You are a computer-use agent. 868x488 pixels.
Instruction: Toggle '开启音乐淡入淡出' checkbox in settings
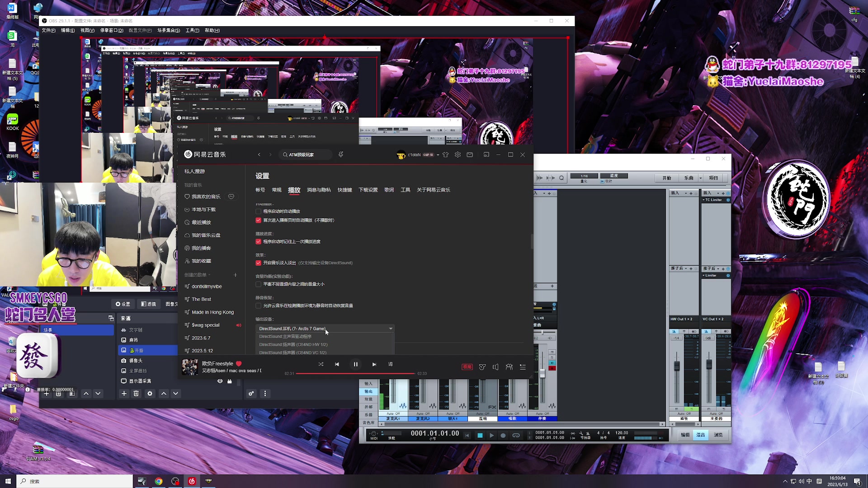coord(259,263)
